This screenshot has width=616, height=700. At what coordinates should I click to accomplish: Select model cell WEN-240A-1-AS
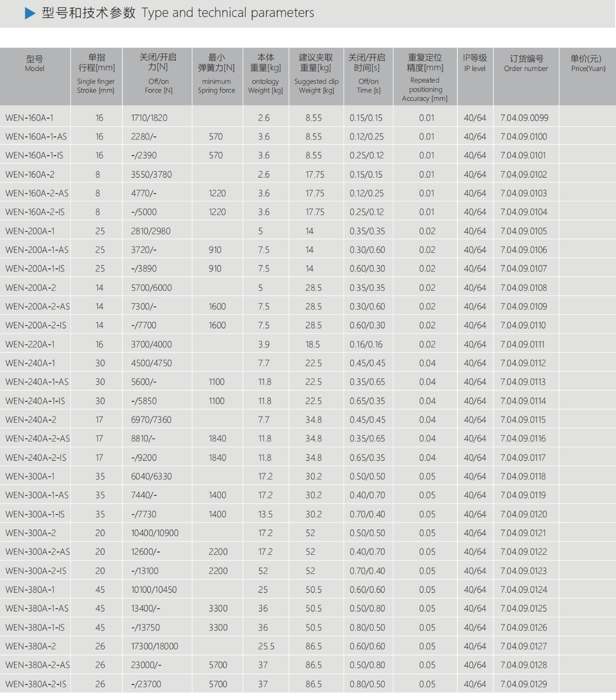pyautogui.click(x=37, y=382)
